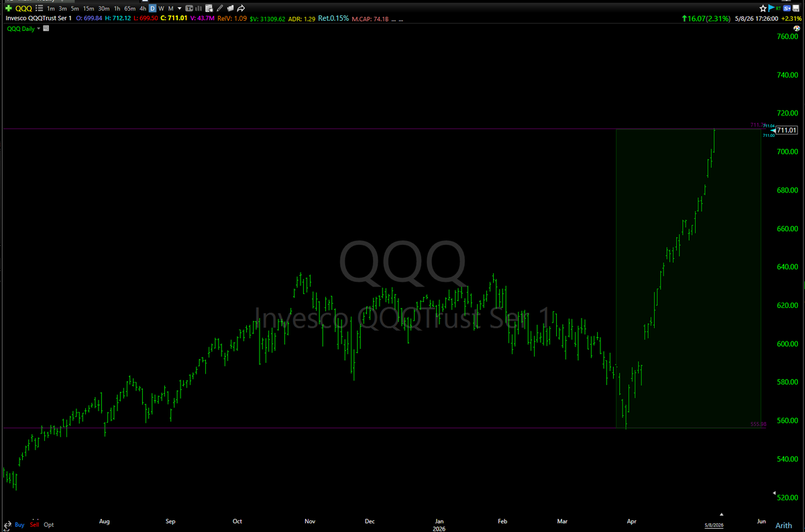Click the 'Ret.0.15%' value
This screenshot has height=532, width=805.
pyautogui.click(x=333, y=19)
